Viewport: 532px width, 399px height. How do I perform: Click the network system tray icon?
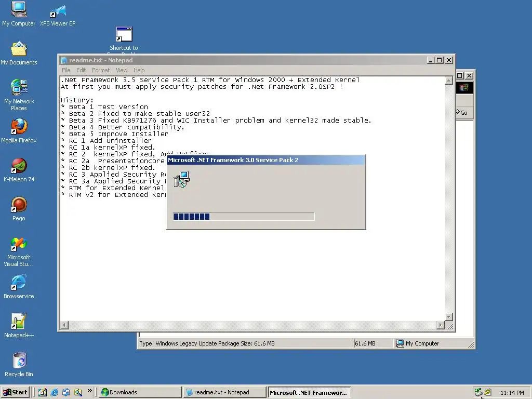[478, 392]
